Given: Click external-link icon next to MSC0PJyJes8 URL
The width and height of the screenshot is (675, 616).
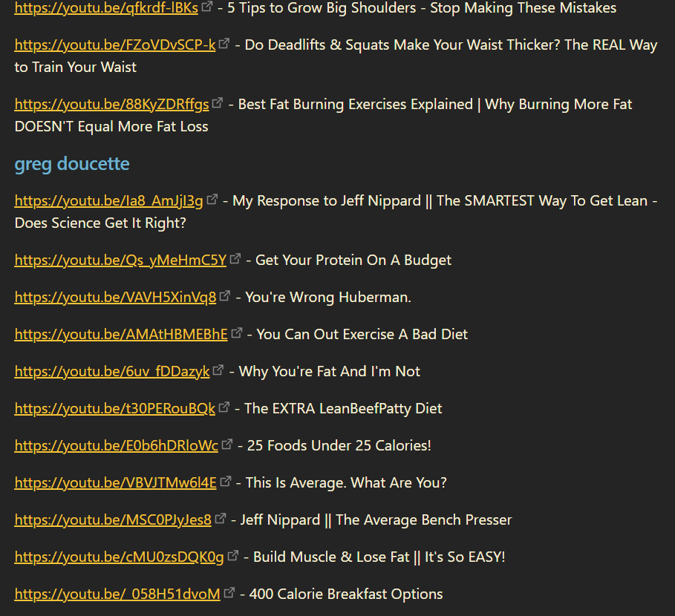Looking at the screenshot, I should (x=221, y=518).
